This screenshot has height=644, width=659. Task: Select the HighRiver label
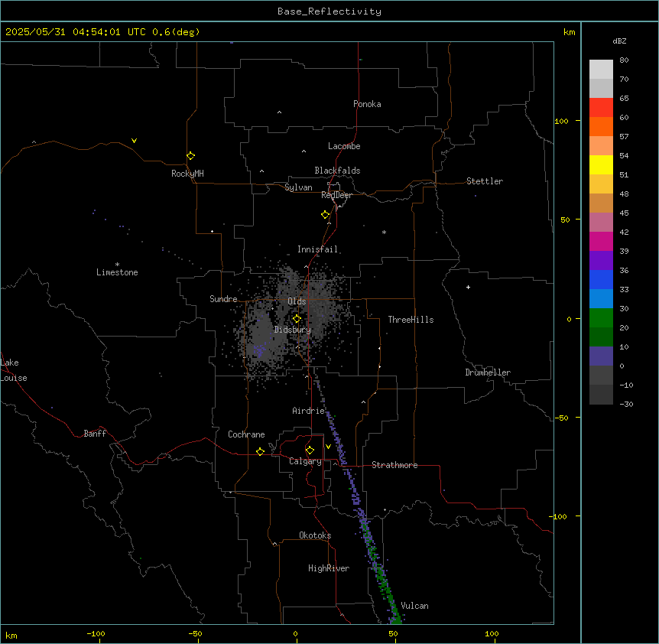point(329,568)
